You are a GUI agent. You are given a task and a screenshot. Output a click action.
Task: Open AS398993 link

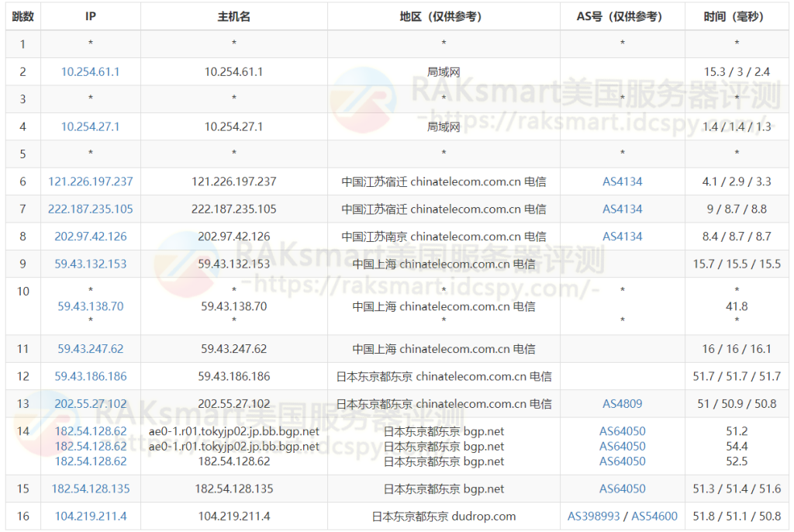click(593, 516)
